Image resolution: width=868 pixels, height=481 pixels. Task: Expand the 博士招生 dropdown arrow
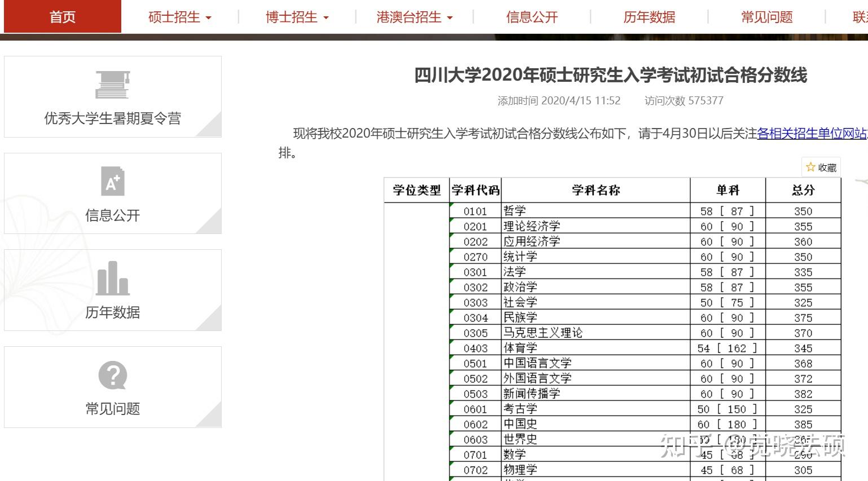326,18
